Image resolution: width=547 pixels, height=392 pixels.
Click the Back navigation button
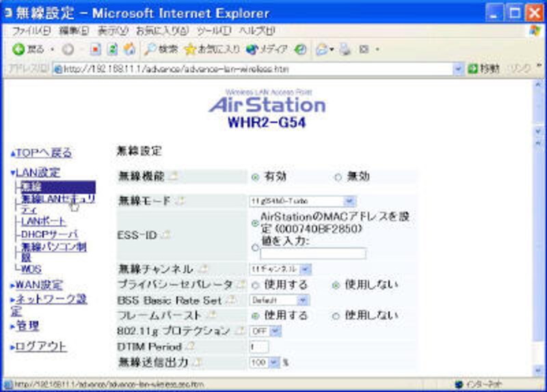click(28, 49)
